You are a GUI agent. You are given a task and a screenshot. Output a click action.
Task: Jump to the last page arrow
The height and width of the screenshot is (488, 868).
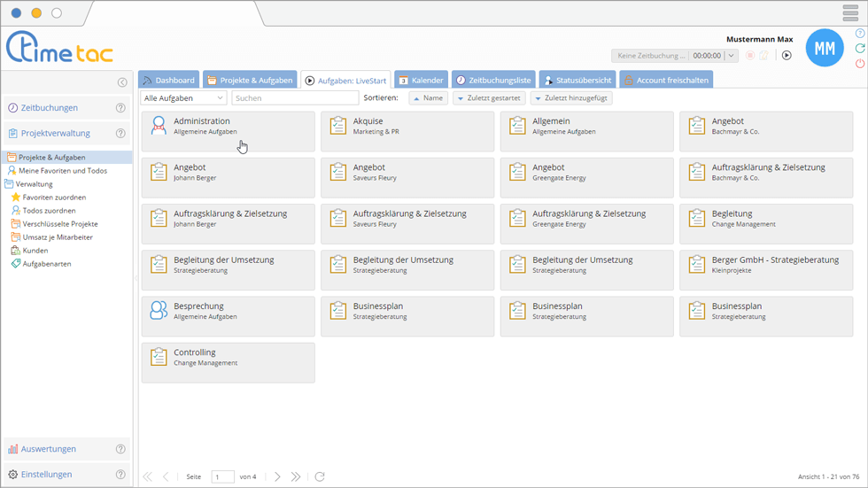296,476
